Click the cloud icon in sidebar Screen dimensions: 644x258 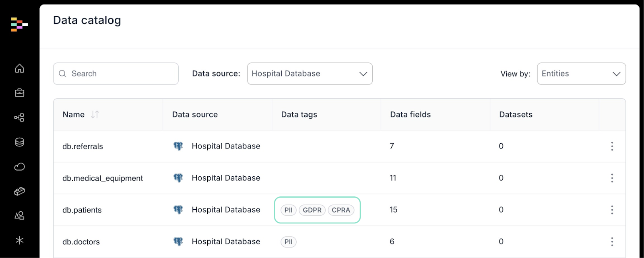coord(19,167)
